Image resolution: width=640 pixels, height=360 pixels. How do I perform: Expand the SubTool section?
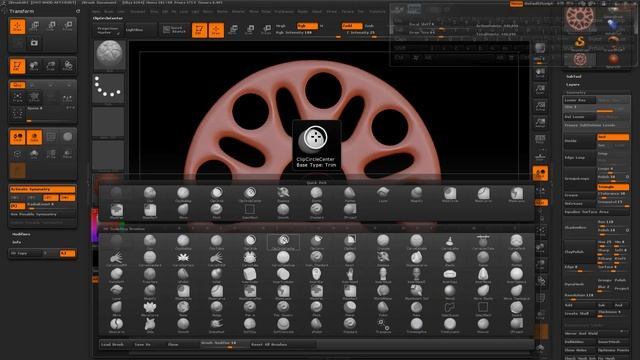tap(573, 76)
